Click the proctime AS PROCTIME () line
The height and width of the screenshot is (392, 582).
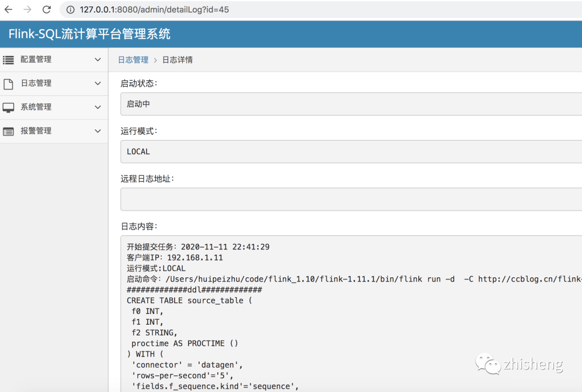pos(185,344)
